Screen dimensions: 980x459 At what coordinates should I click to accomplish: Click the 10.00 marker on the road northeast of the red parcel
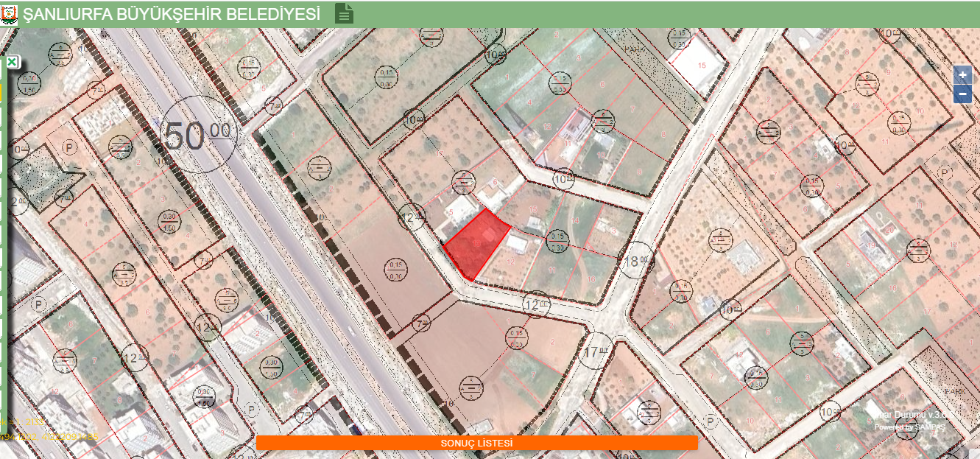[x=563, y=178]
